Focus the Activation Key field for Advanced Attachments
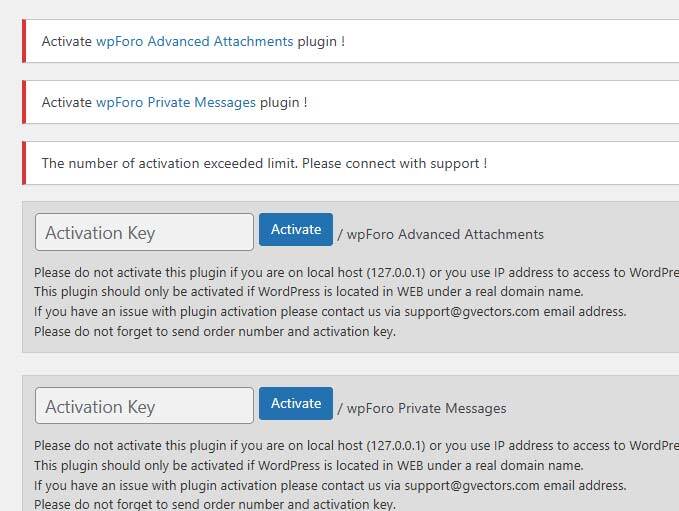Screen dimensions: 679x511 coord(144,233)
